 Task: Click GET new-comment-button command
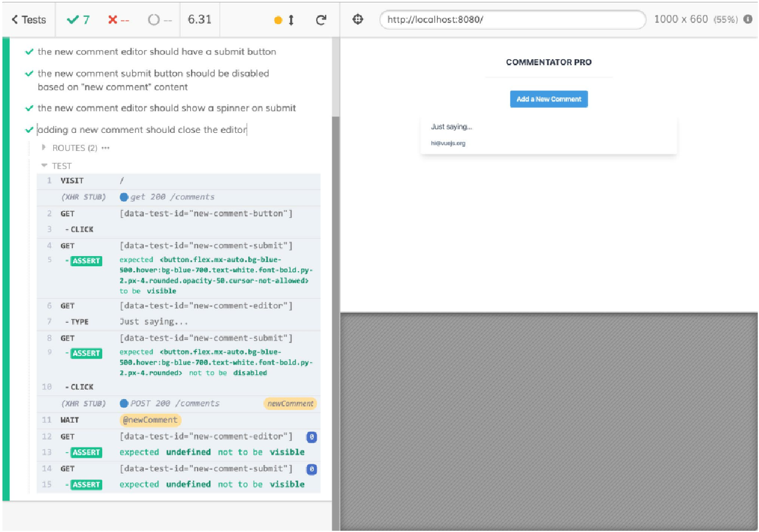(x=178, y=214)
